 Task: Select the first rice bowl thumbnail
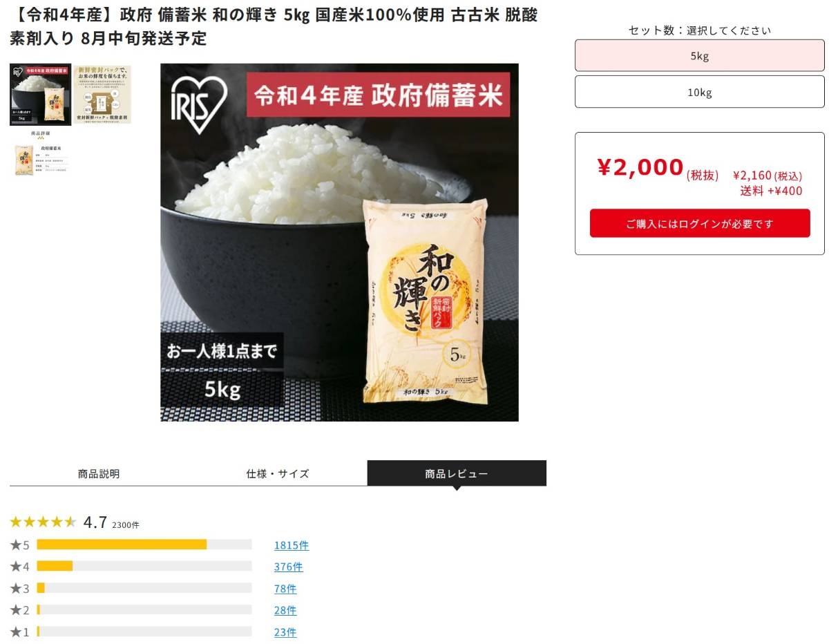pyautogui.click(x=40, y=95)
